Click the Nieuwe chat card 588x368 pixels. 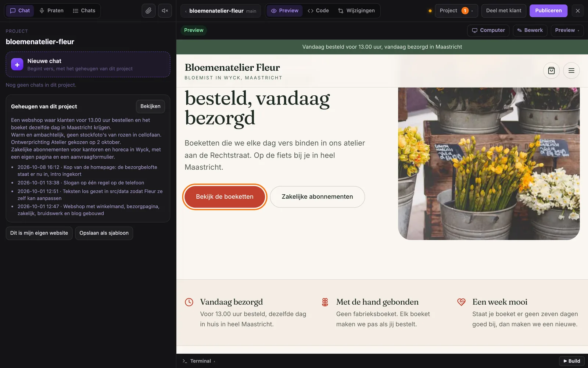click(x=88, y=64)
